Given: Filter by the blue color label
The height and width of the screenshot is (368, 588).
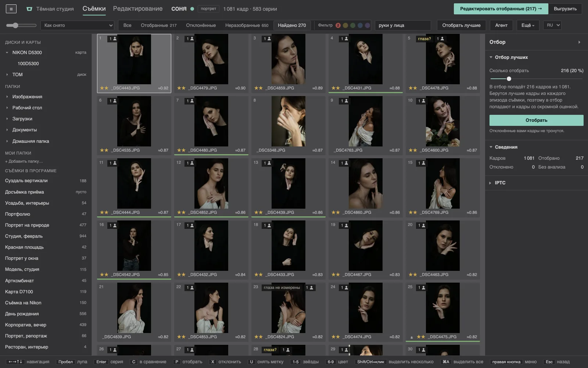Looking at the screenshot, I should (x=360, y=25).
